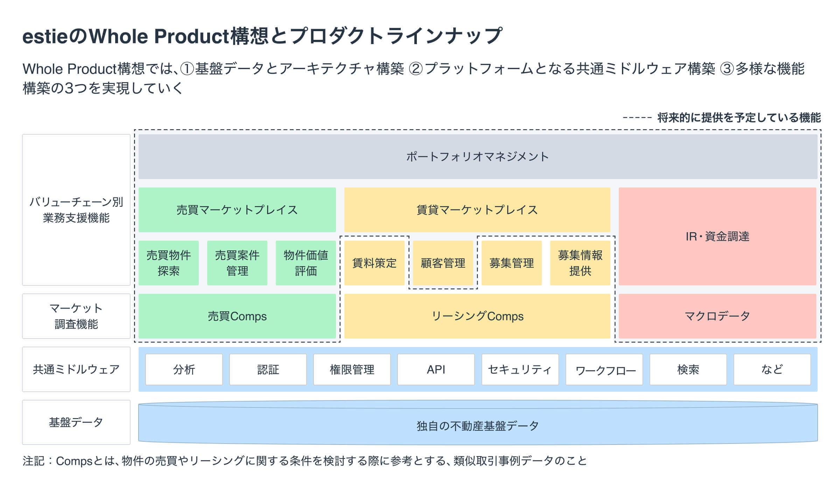Select the 共通ミドルウェア row label

(76, 369)
